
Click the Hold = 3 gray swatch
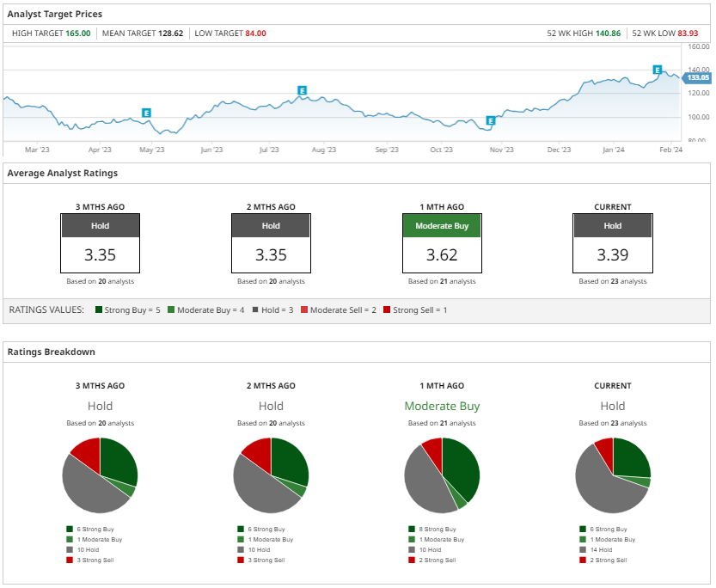click(254, 309)
